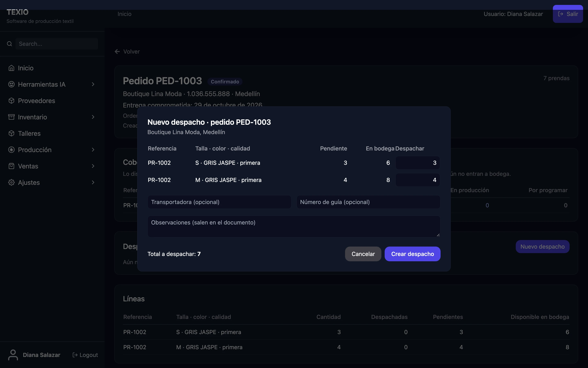The width and height of the screenshot is (588, 368).
Task: Click the Volver back arrow icon
Action: pyautogui.click(x=117, y=52)
